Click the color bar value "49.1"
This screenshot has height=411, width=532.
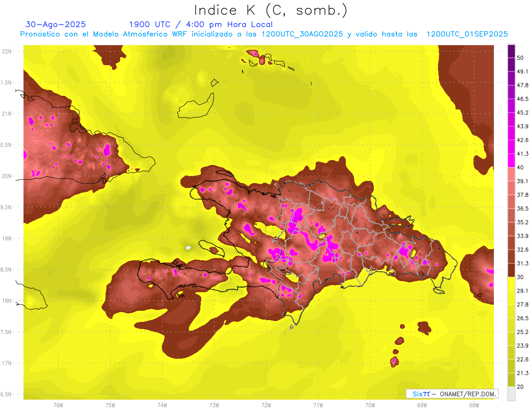522,71
